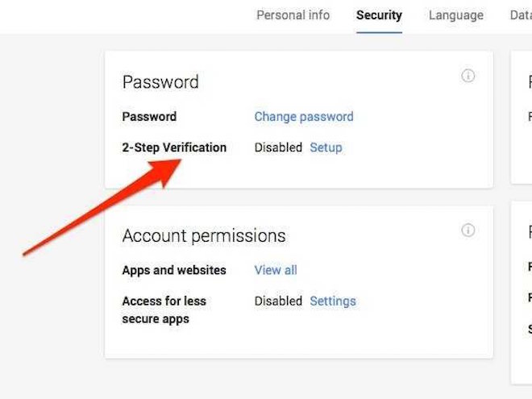Click Access for less secure apps label
The height and width of the screenshot is (399, 532).
(164, 310)
